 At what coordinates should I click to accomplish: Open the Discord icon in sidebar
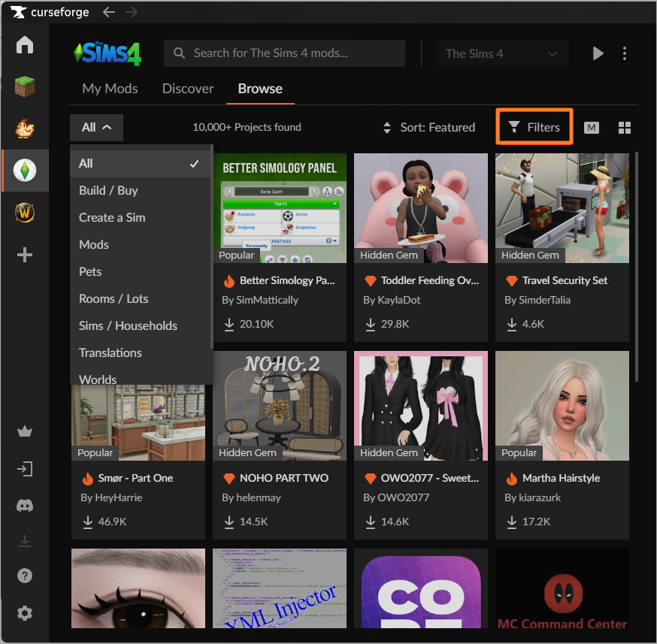tap(25, 506)
